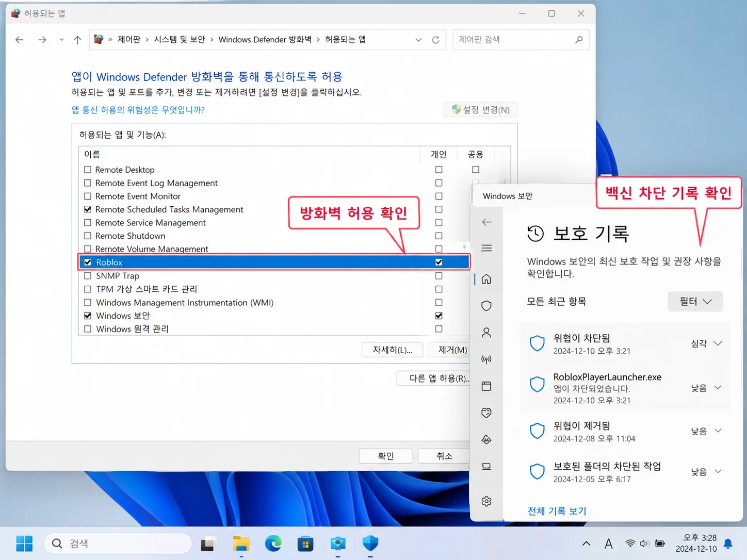Viewport: 747px width, 560px height.
Task: Select the TPM 가상 스마트 카드 관리 row
Action: tap(275, 289)
